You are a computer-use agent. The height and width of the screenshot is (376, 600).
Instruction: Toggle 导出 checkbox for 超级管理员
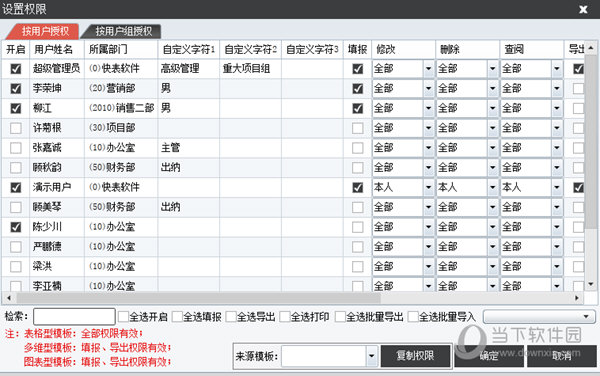[578, 69]
